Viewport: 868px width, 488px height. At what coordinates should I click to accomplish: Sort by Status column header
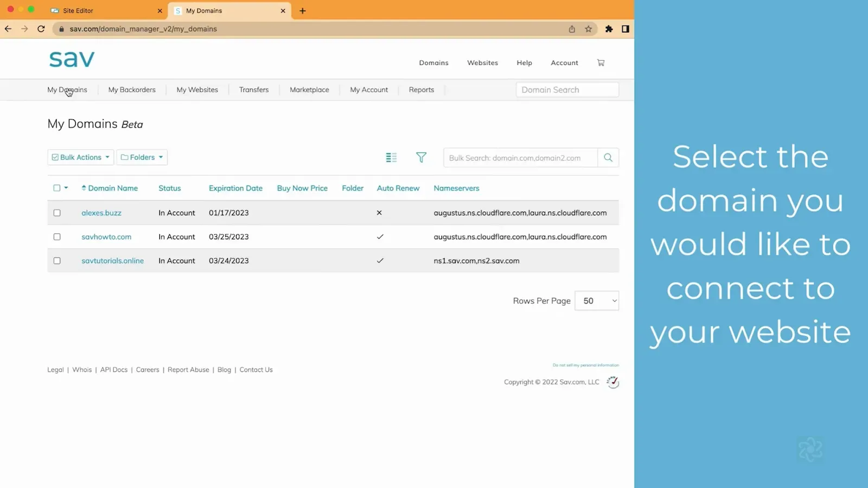(170, 188)
